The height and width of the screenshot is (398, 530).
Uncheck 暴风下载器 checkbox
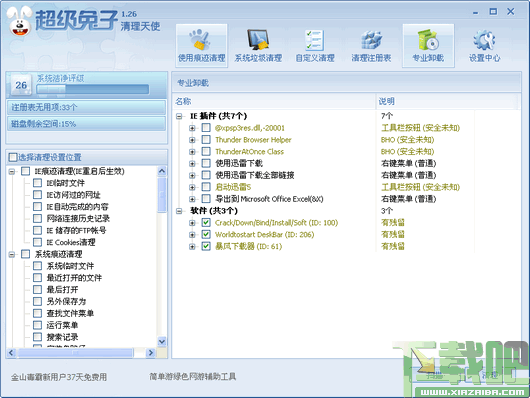tap(206, 246)
